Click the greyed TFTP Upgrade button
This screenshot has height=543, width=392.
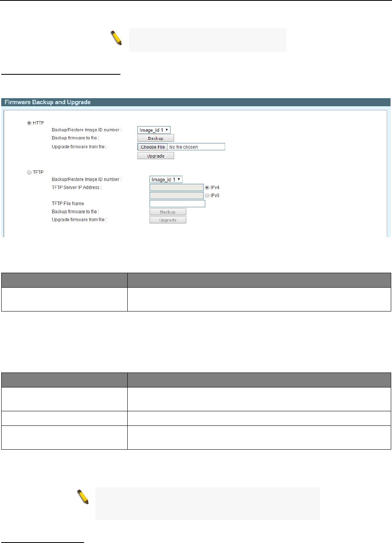click(168, 220)
